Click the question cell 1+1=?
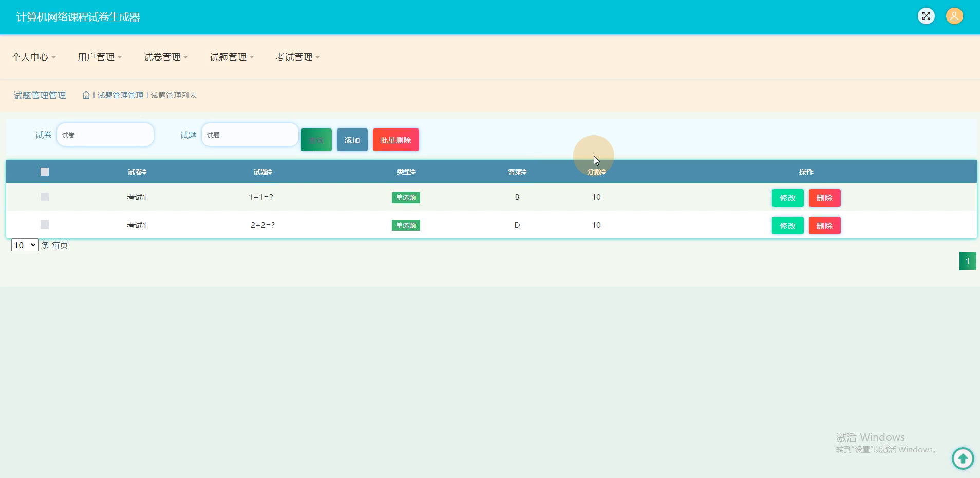Screen dimensions: 980x478 coord(261,197)
